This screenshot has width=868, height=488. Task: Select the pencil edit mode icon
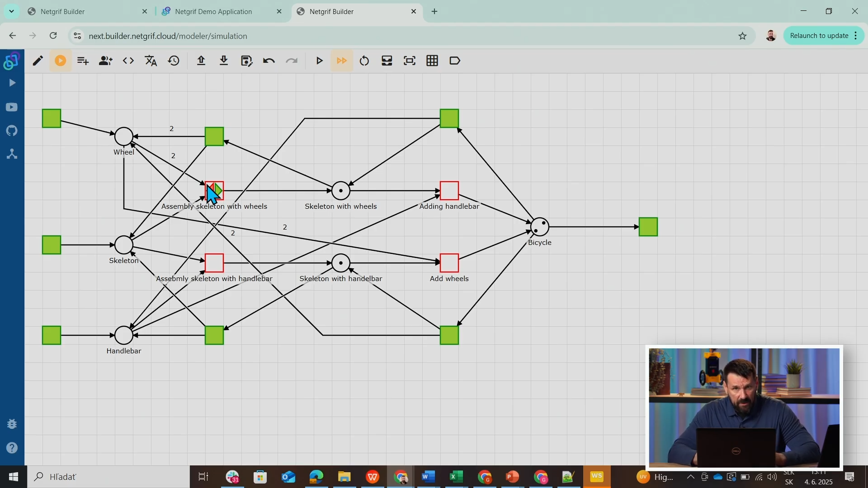pos(38,61)
